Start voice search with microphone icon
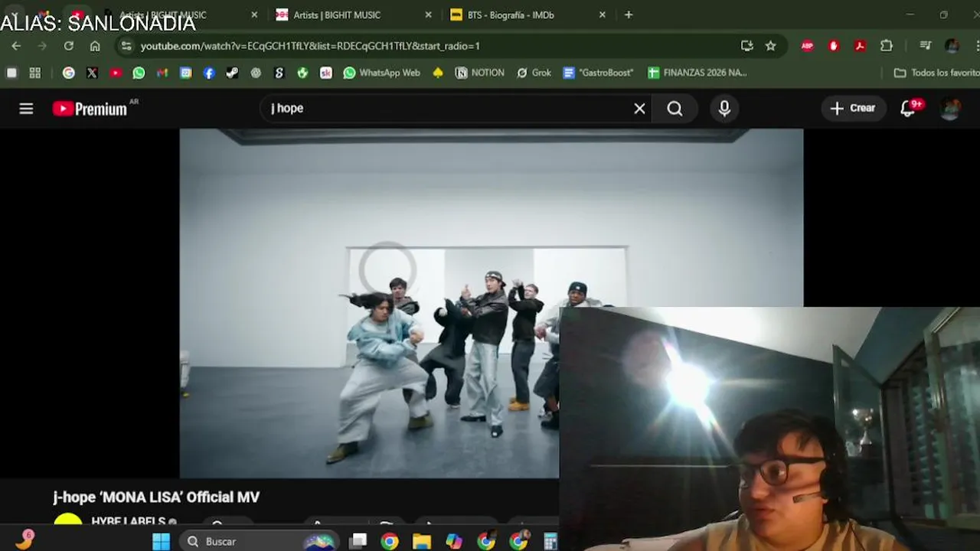 pos(724,109)
